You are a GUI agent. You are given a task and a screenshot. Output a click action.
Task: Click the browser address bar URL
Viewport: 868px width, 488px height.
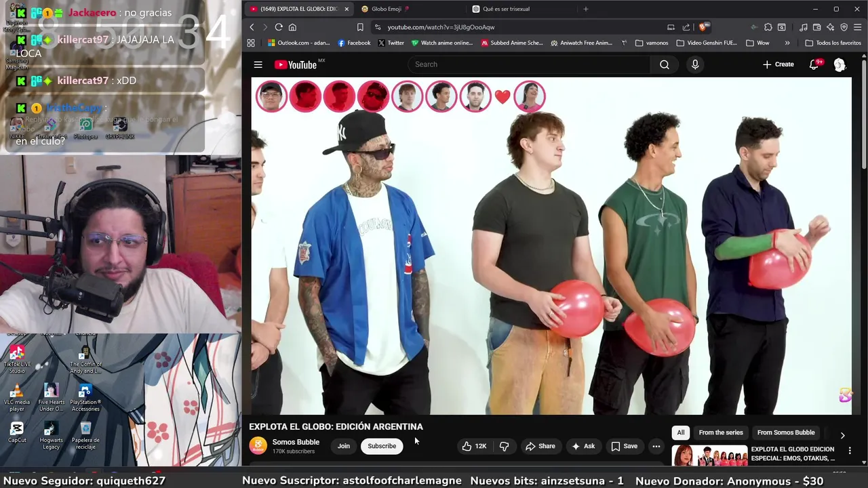pyautogui.click(x=441, y=27)
